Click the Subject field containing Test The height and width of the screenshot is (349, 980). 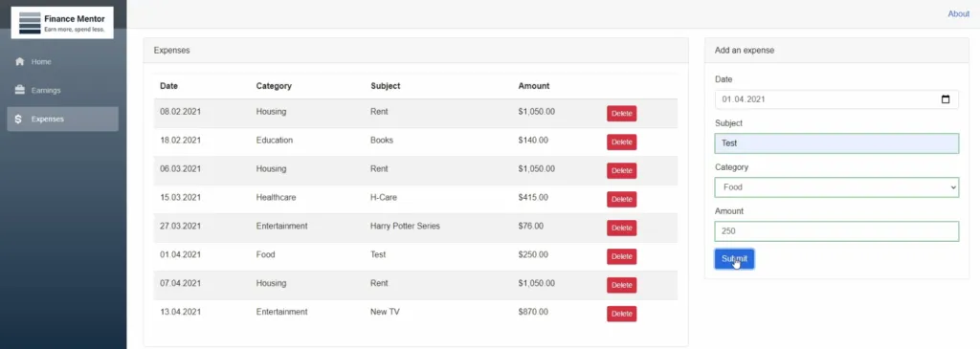(836, 143)
